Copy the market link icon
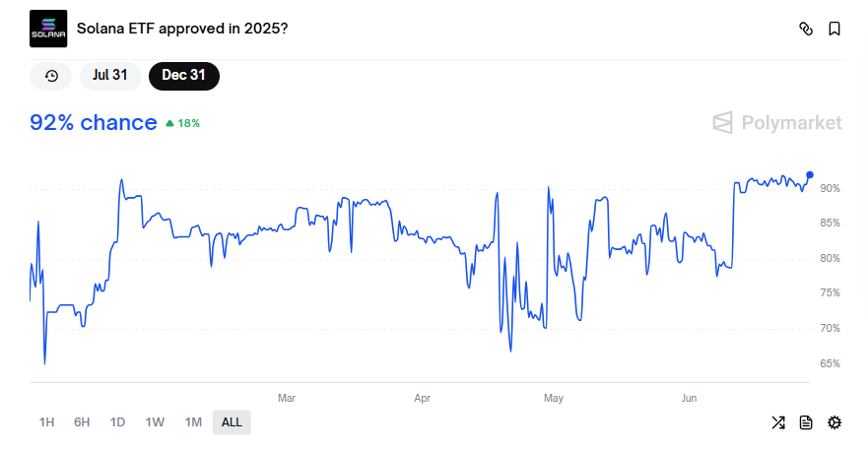This screenshot has width=868, height=450. (x=805, y=29)
